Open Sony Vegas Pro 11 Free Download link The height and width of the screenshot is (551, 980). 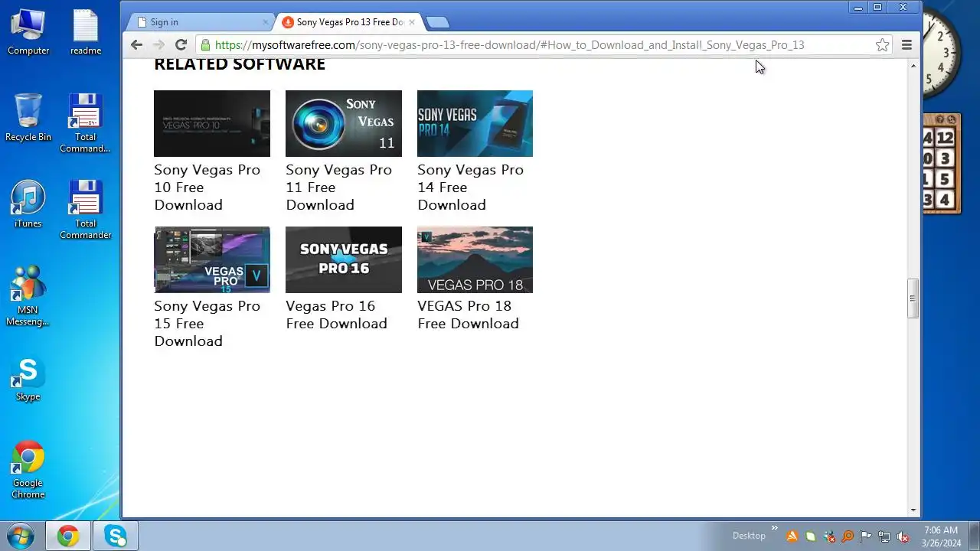tap(338, 187)
